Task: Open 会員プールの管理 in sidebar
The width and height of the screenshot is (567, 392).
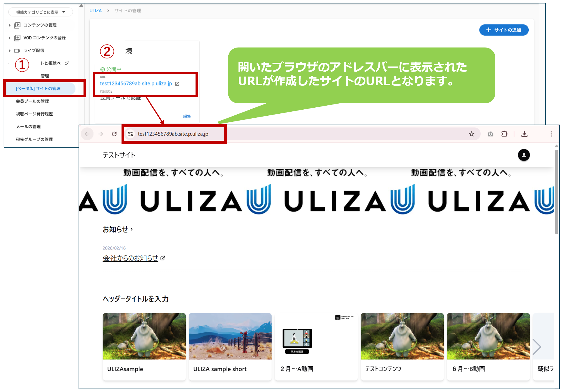Action: point(32,101)
